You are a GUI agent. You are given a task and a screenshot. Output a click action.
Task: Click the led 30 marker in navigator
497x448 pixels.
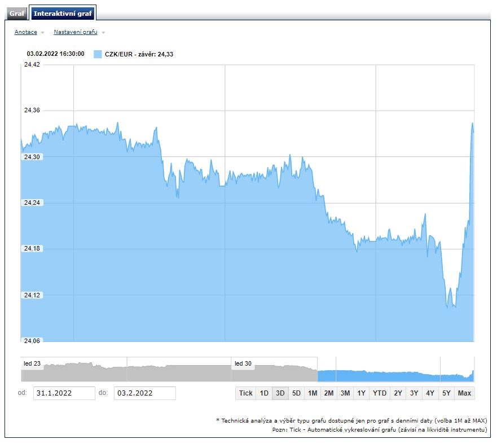243,364
